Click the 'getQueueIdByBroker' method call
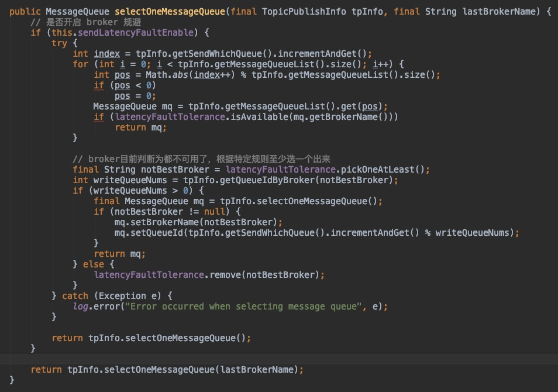558x392 pixels. (267, 180)
